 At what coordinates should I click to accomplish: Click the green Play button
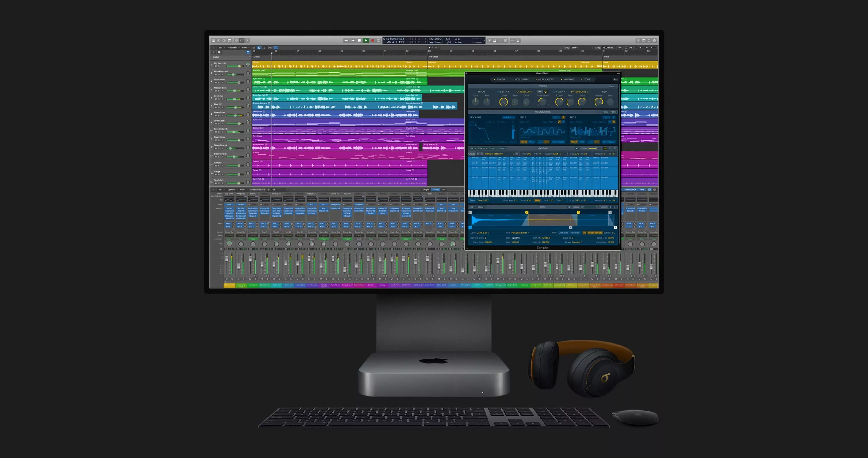tap(366, 41)
